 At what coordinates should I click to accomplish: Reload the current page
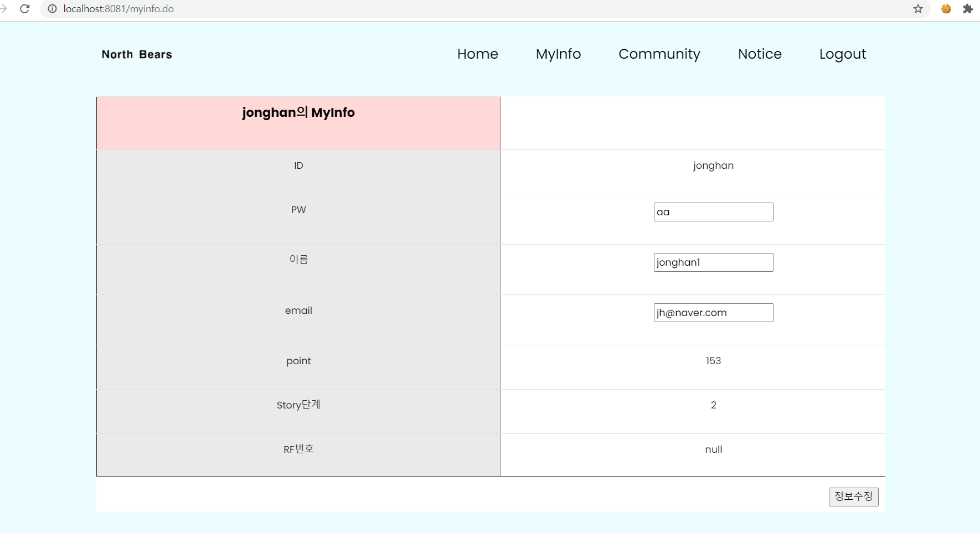25,9
